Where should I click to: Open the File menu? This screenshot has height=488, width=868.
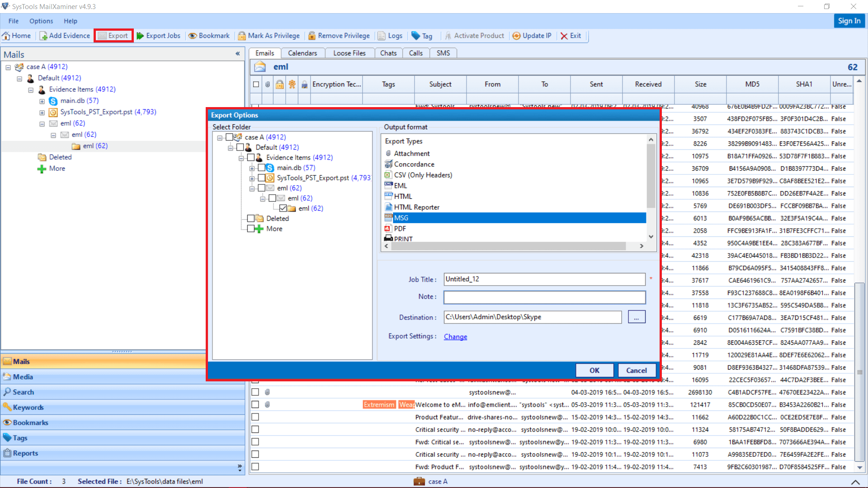[x=14, y=21]
